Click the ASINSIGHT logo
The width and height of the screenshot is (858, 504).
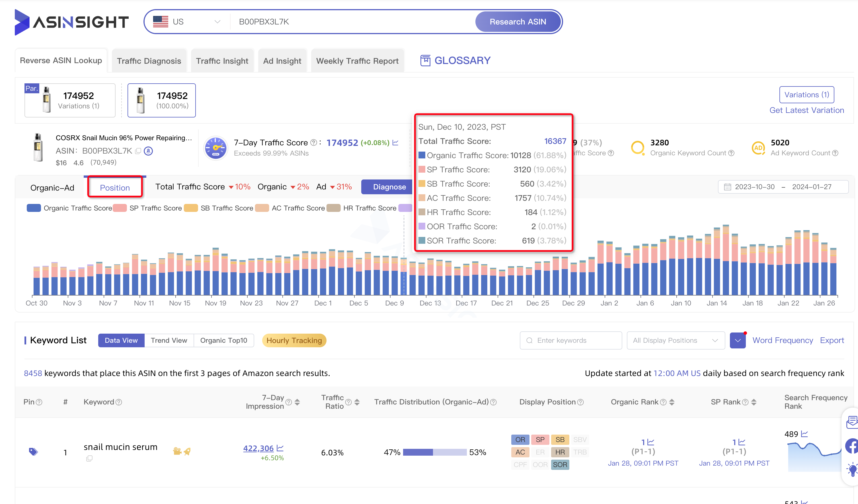pos(71,22)
